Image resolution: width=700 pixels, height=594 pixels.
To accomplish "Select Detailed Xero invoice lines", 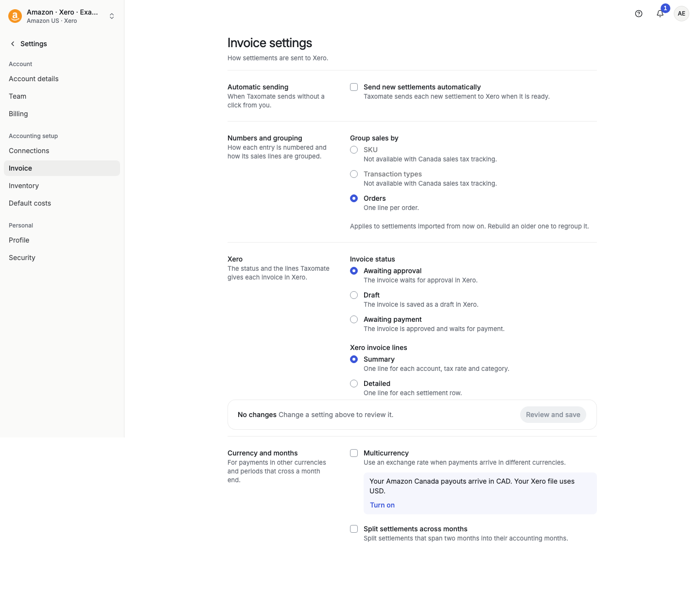I will click(x=354, y=384).
